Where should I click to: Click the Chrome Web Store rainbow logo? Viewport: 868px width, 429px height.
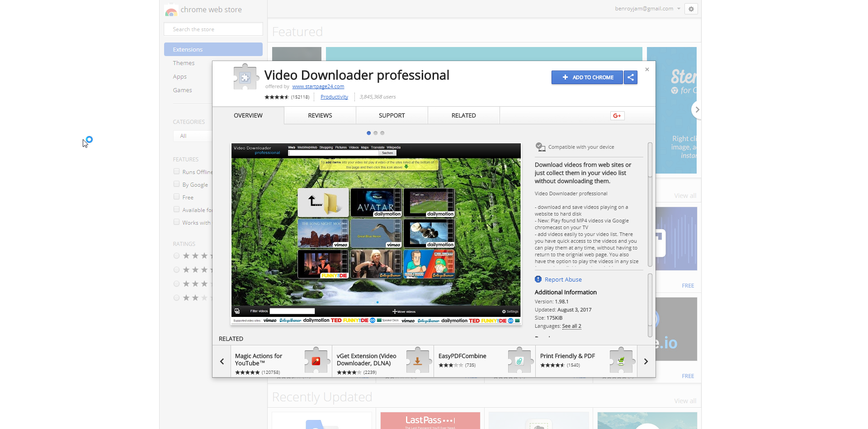[171, 10]
